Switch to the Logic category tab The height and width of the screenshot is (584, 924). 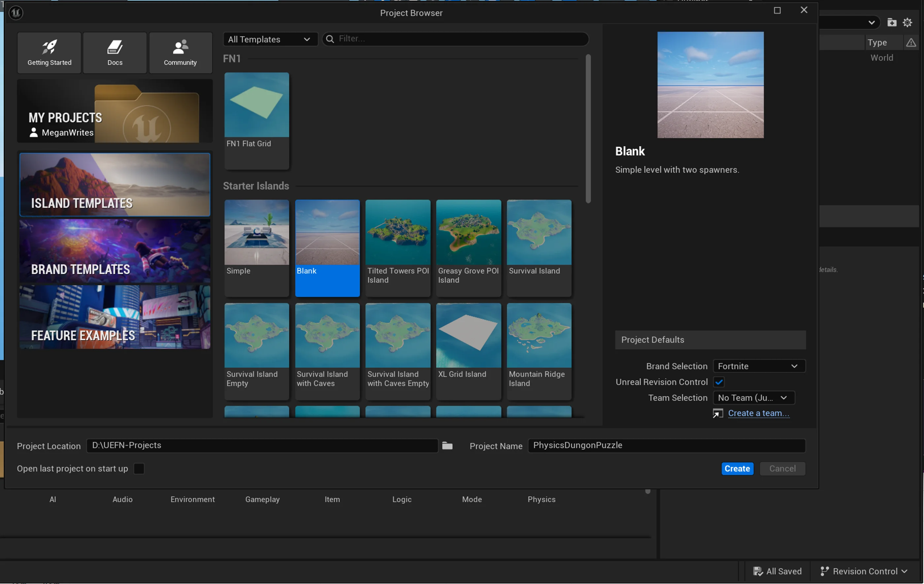[x=402, y=499]
